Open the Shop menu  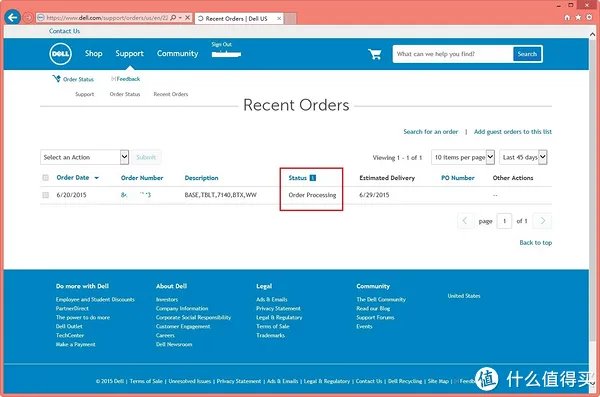(94, 54)
